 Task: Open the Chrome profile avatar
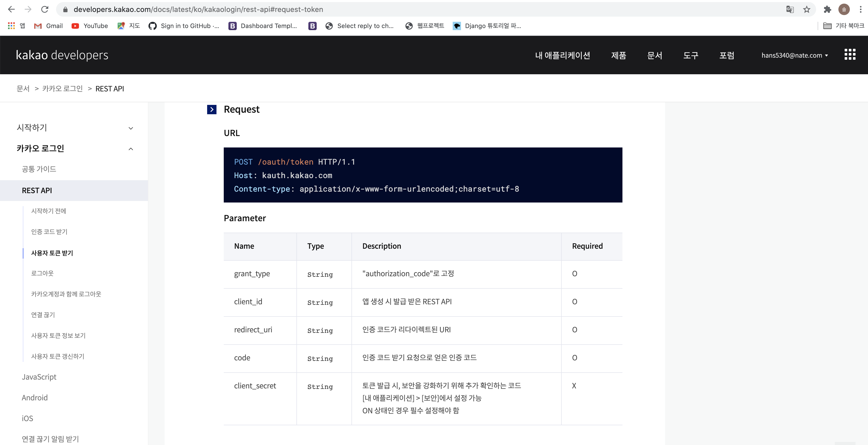coord(844,9)
